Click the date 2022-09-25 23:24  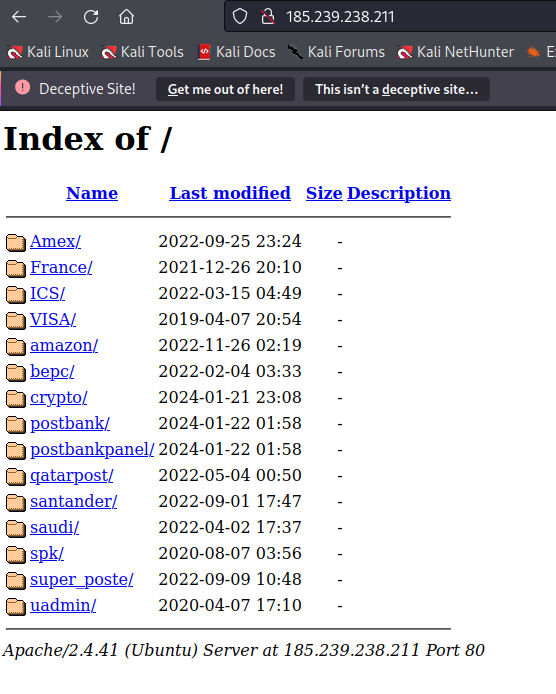230,241
